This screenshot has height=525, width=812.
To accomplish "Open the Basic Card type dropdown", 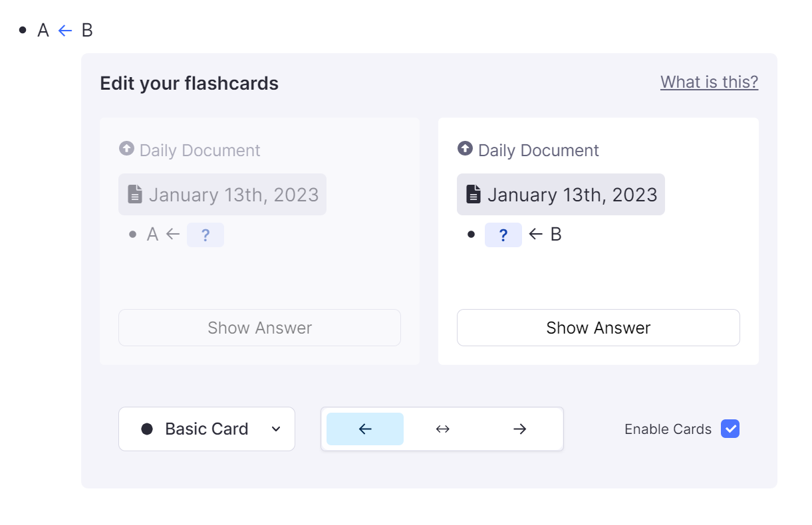I will (206, 429).
